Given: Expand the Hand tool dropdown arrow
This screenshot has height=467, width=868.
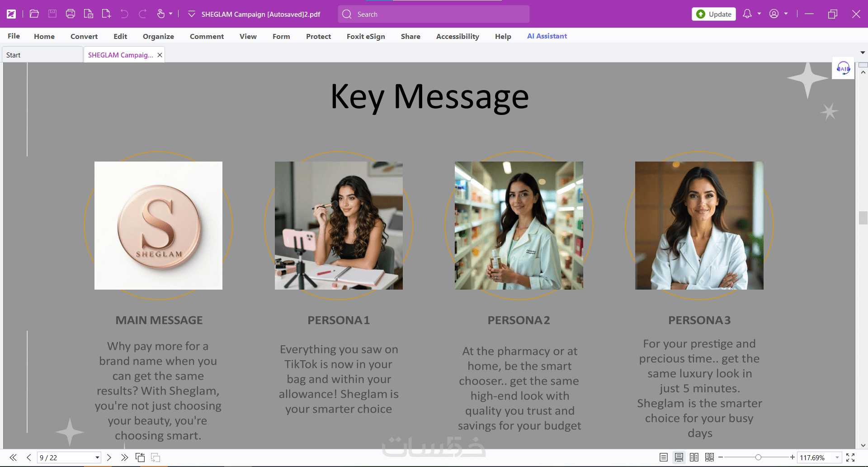Looking at the screenshot, I should (171, 14).
